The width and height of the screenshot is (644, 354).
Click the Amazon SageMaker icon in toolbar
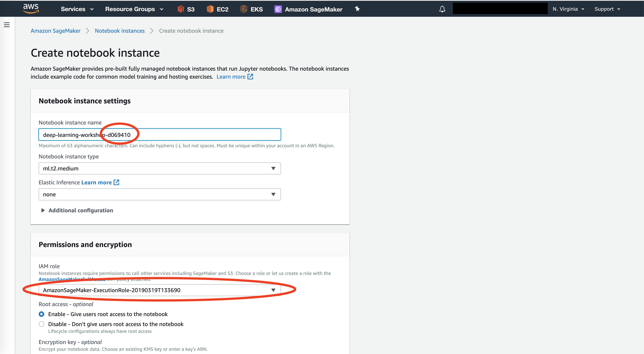(278, 8)
